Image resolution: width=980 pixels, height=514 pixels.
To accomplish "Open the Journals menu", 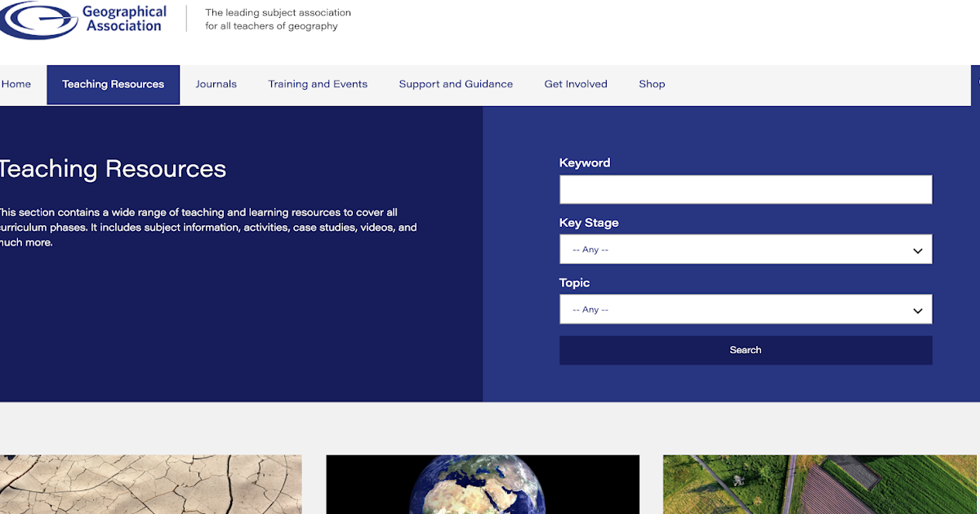I will point(216,84).
